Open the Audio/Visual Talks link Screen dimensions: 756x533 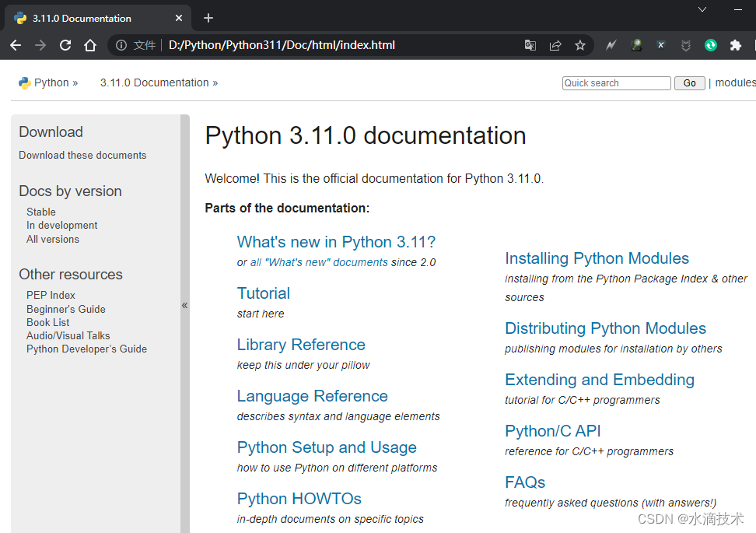(x=68, y=335)
